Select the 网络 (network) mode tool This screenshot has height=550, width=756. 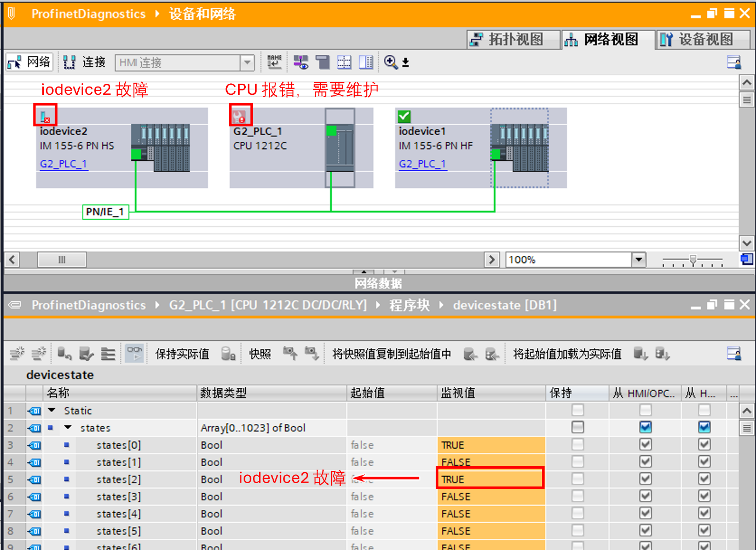[29, 62]
